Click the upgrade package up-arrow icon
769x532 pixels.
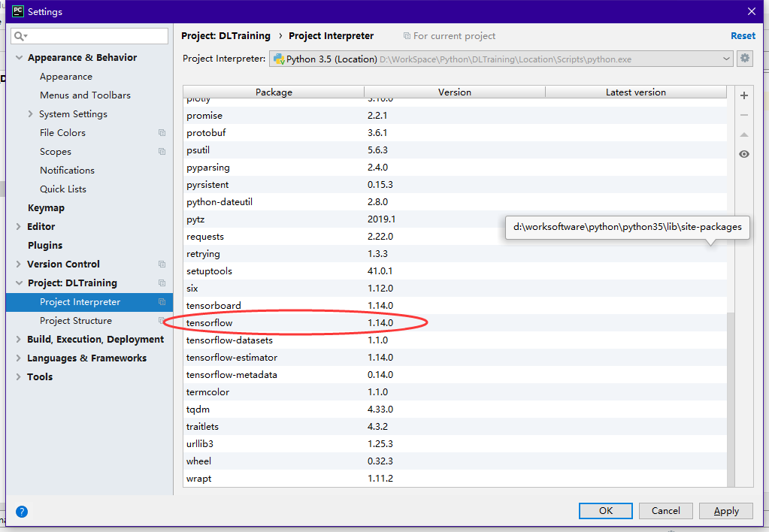pos(744,135)
